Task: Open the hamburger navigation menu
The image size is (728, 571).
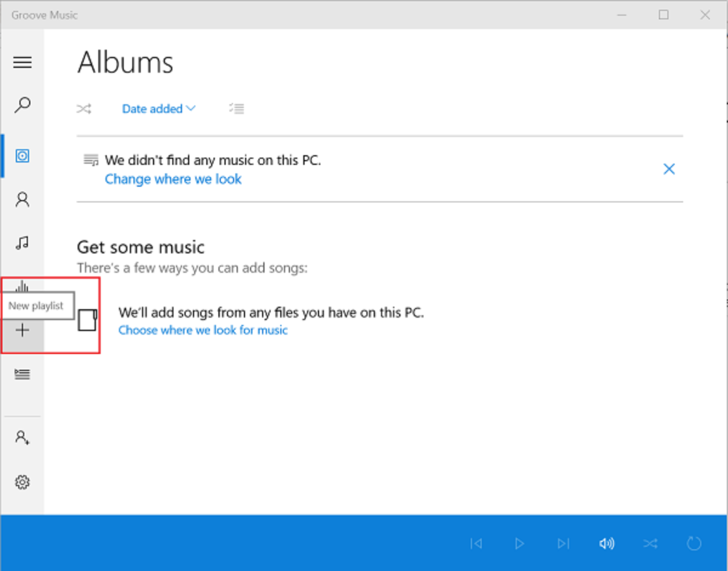Action: click(x=22, y=62)
